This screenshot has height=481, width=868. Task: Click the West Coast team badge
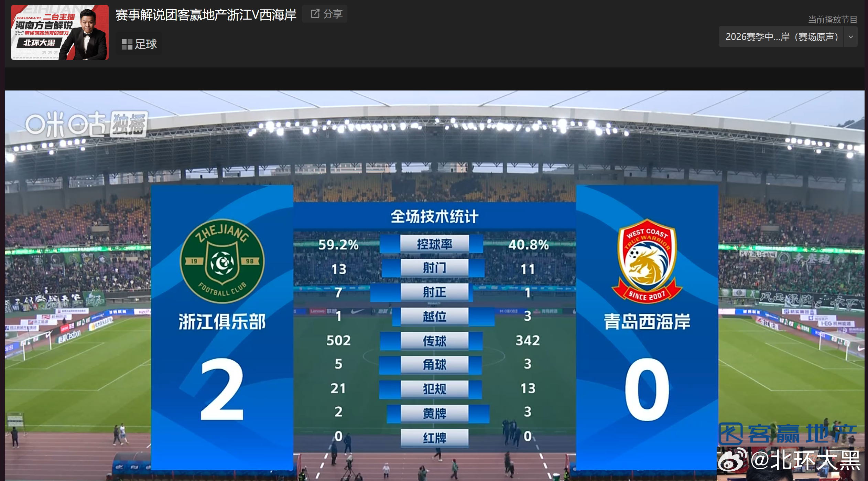647,260
